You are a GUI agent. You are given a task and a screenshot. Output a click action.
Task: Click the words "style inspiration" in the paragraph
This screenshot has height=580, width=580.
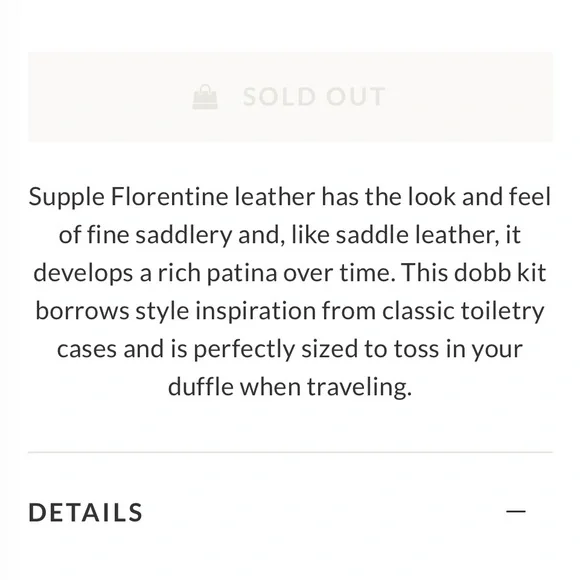click(225, 311)
